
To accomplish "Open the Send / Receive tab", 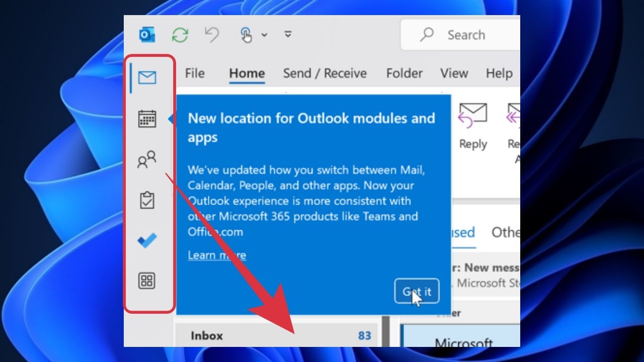I will point(325,73).
